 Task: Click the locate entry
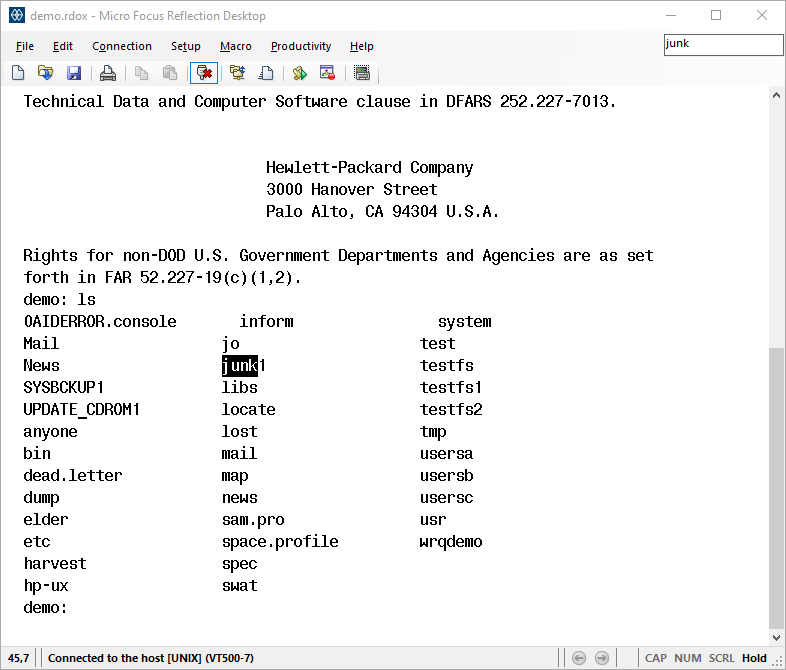tap(249, 409)
